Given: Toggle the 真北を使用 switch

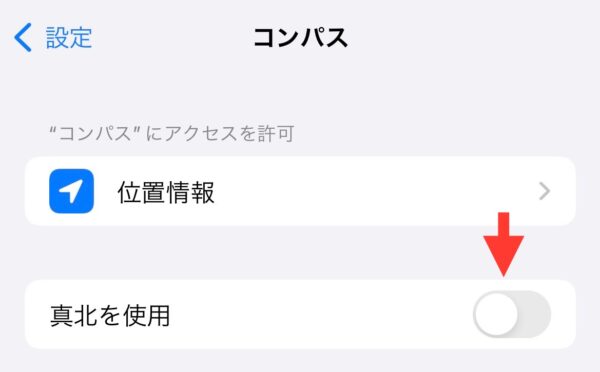Looking at the screenshot, I should (x=512, y=314).
